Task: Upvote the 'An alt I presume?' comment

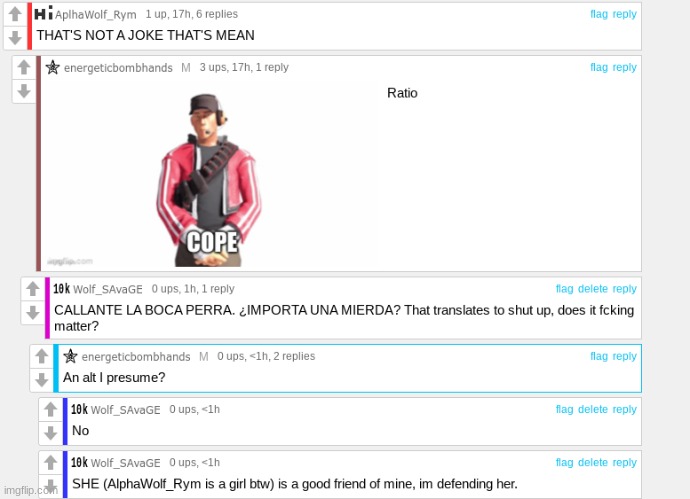Action: pos(41,356)
